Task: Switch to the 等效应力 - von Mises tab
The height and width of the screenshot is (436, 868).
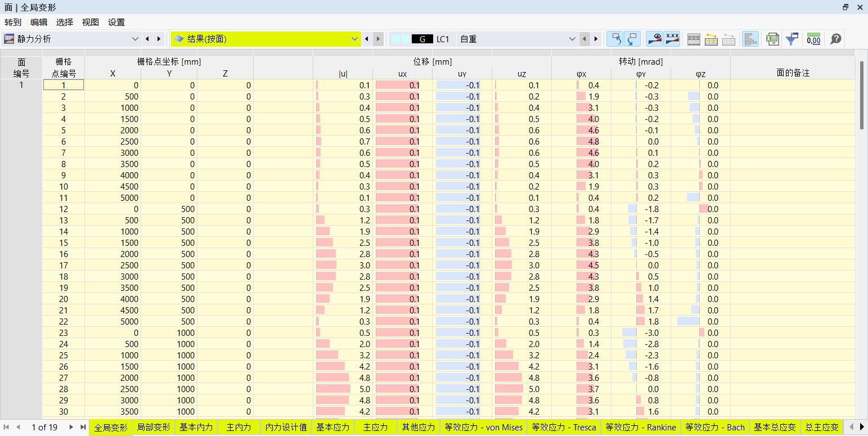Action: point(483,428)
